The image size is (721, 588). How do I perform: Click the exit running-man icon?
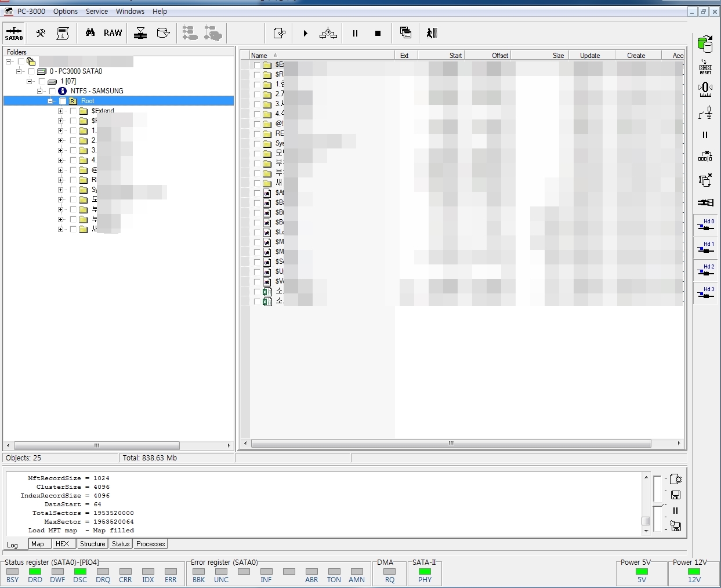[x=432, y=33]
